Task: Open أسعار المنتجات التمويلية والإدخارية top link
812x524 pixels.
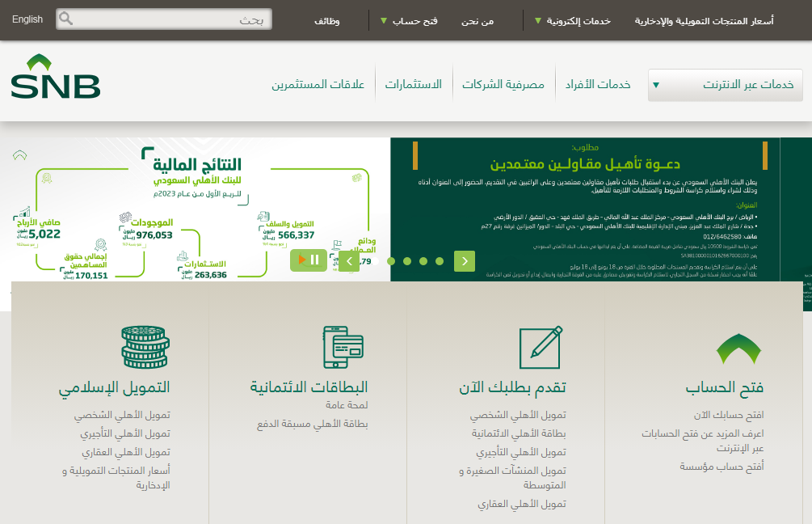Action: pyautogui.click(x=705, y=21)
